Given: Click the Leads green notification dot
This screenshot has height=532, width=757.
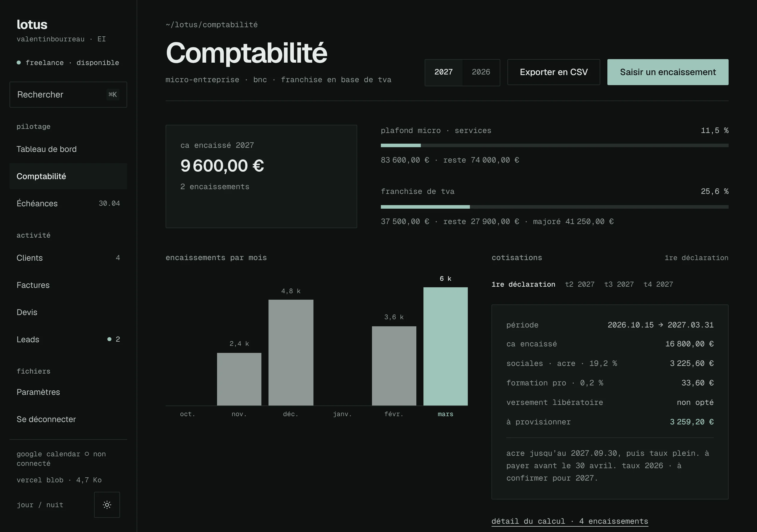Looking at the screenshot, I should [109, 339].
